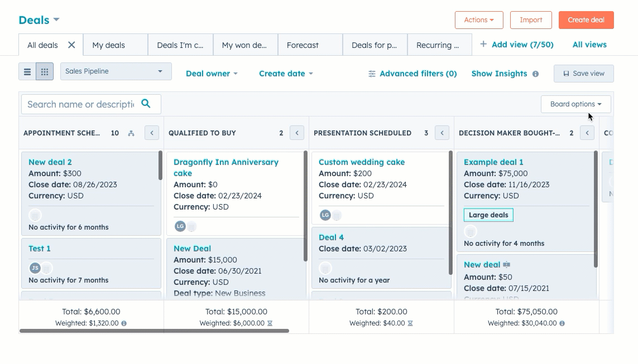Viewport: 638px width, 364px height.
Task: Open the Sales Pipeline dropdown
Action: tap(116, 71)
